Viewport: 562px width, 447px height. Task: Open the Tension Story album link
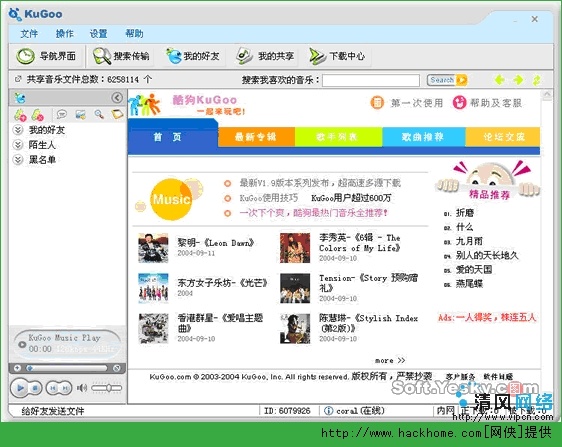coord(368,283)
